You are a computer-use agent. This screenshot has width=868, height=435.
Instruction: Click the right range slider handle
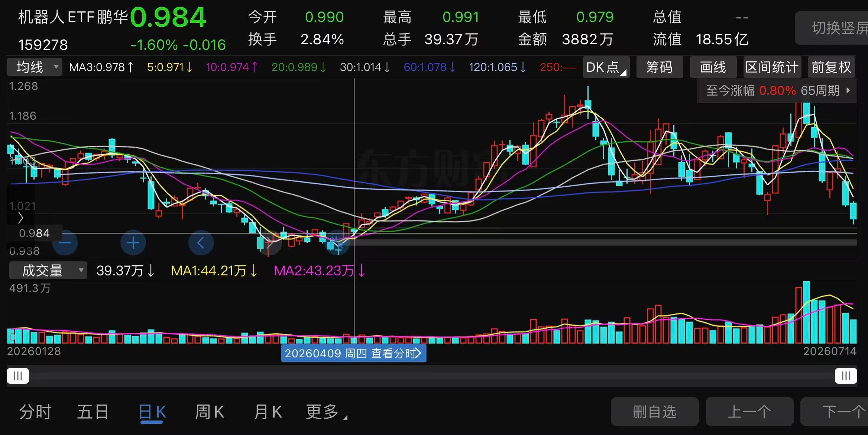point(846,376)
